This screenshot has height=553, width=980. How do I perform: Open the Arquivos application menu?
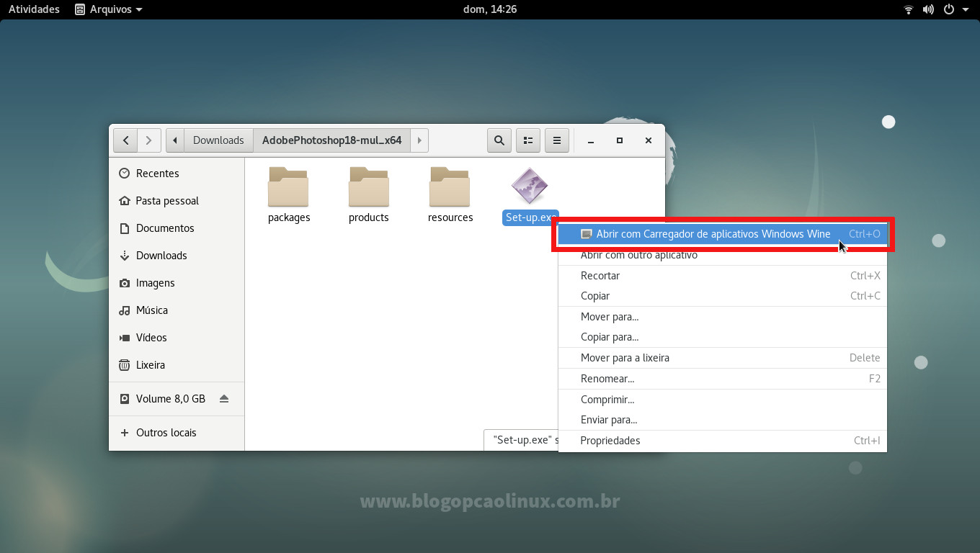click(x=109, y=9)
